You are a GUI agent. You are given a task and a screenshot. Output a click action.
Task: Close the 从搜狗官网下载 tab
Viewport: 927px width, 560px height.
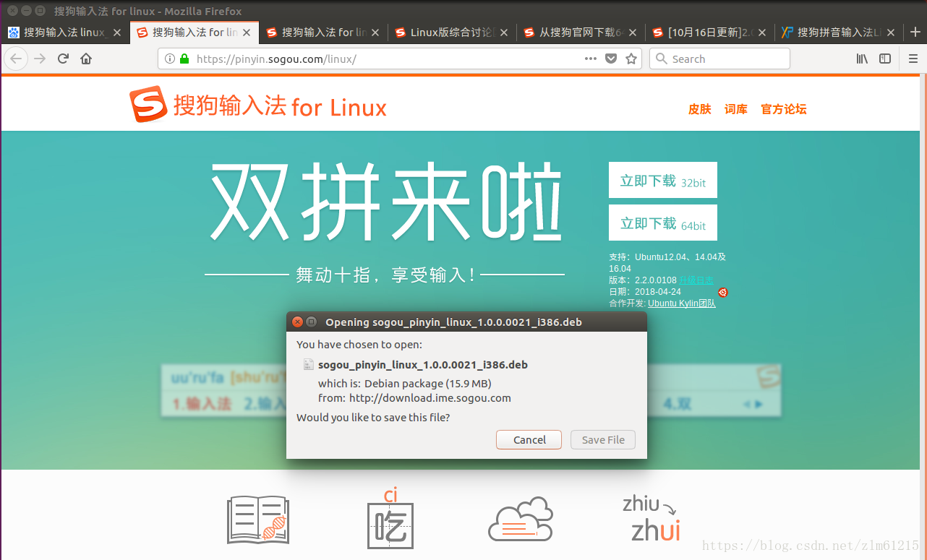tap(633, 33)
